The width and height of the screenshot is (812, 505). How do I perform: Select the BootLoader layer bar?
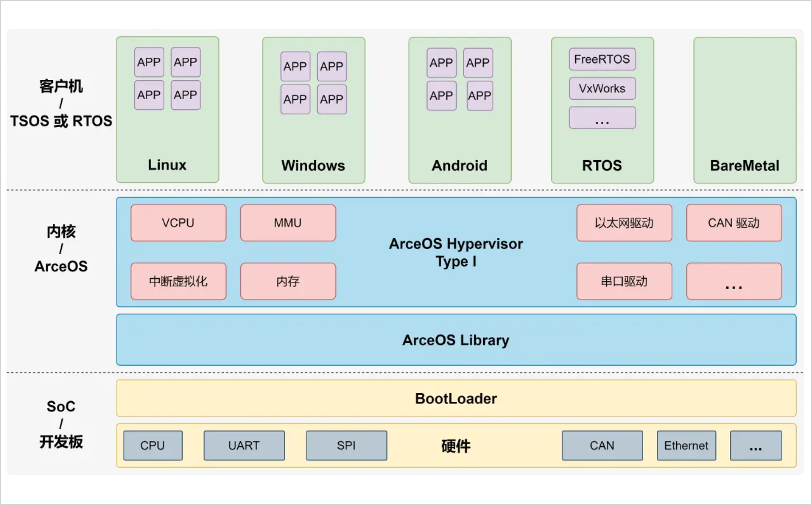click(456, 398)
